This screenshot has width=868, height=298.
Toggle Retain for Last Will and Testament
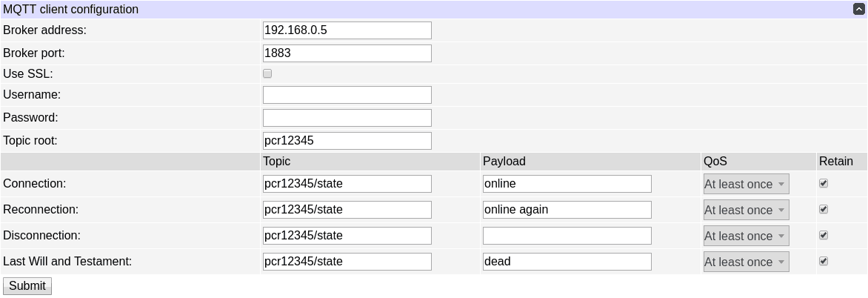(x=824, y=261)
